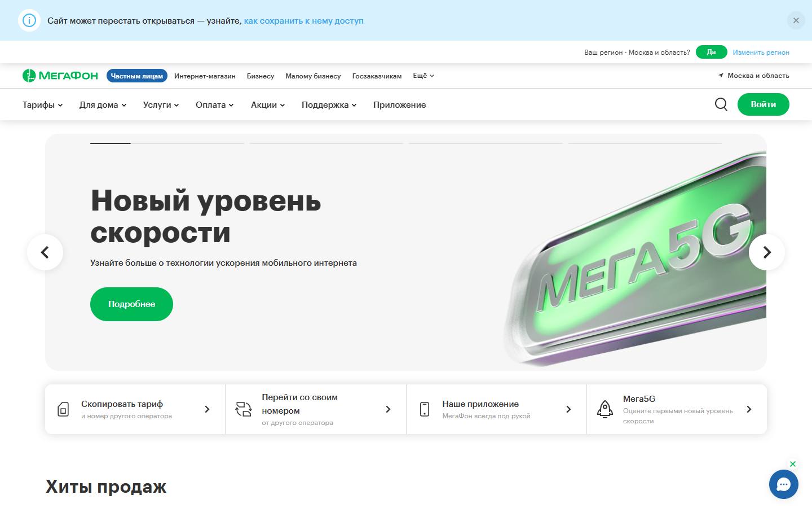The width and height of the screenshot is (812, 508).
Task: Click the SIM card icon for copying tariff
Action: click(63, 409)
